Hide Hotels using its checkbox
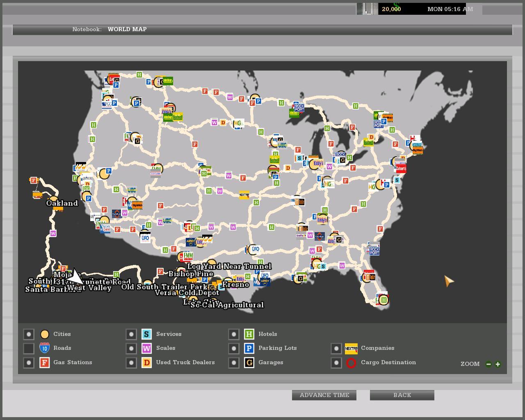The width and height of the screenshot is (525, 420). click(x=234, y=334)
